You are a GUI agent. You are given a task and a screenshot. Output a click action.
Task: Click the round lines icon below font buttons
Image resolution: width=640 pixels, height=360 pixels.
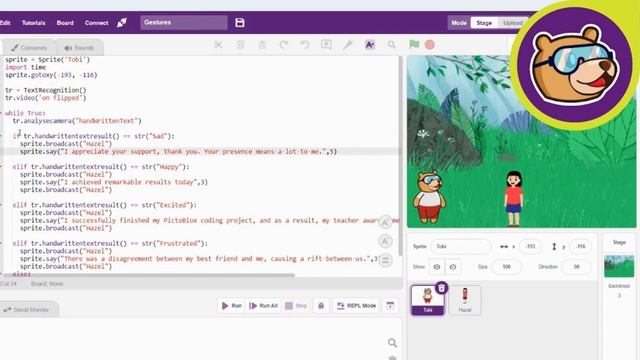pyautogui.click(x=385, y=260)
